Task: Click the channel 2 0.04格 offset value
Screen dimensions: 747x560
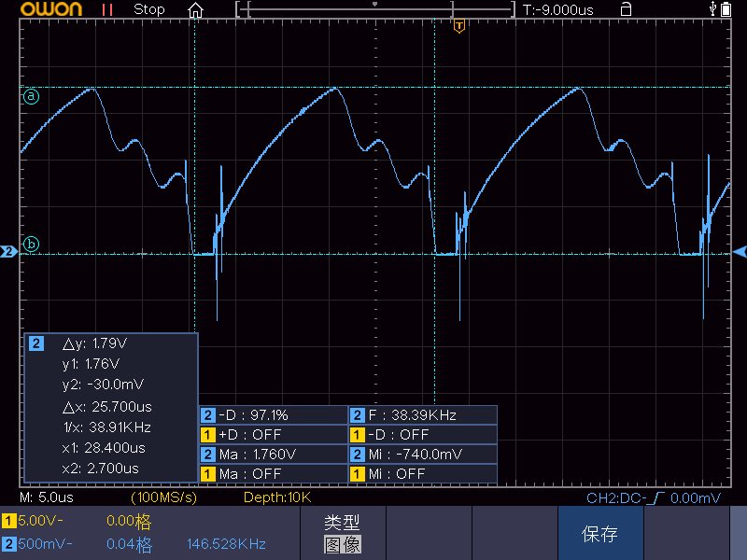Action: [129, 545]
